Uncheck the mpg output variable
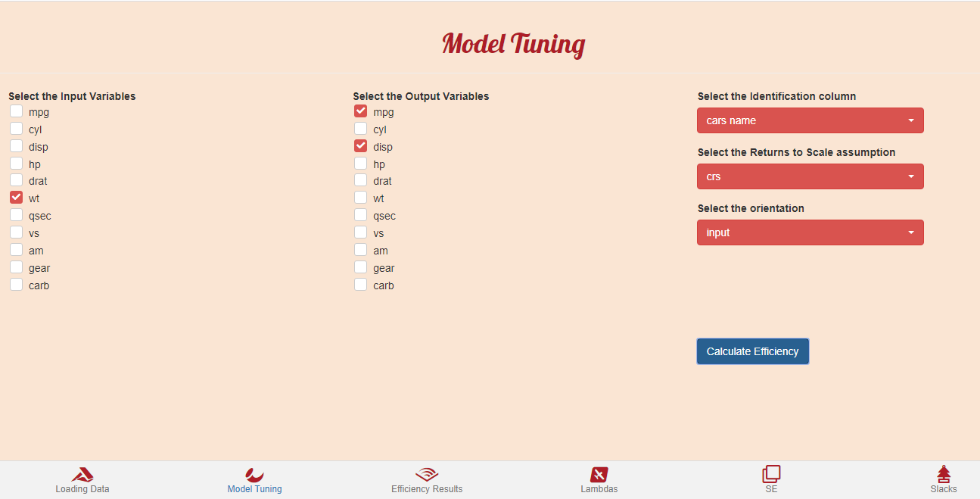Image resolution: width=980 pixels, height=499 pixels. [360, 111]
